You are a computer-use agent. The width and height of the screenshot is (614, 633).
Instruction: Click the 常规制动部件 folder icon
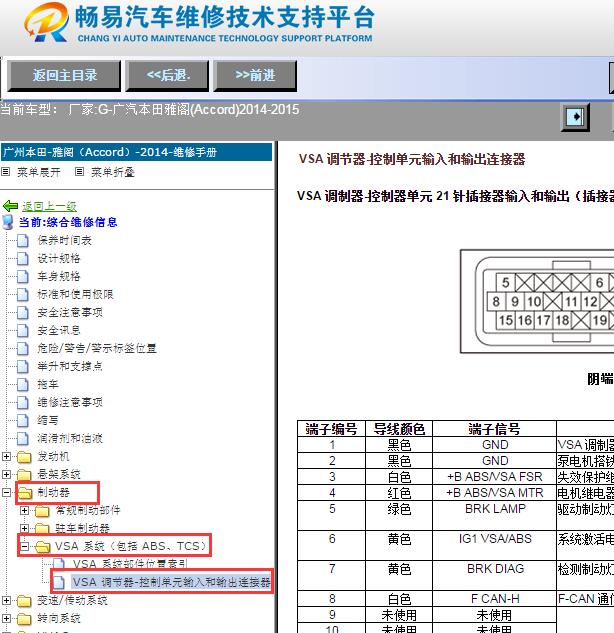point(42,511)
